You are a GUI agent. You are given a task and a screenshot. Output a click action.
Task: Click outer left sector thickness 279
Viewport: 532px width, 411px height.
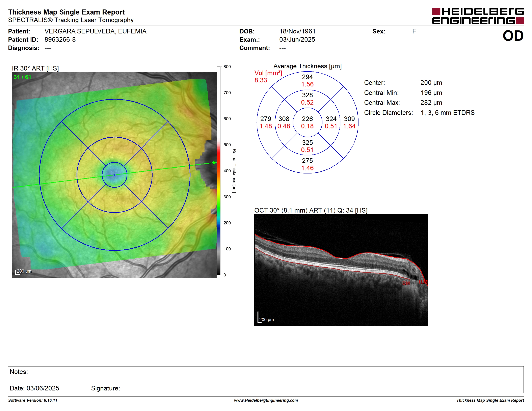[266, 119]
